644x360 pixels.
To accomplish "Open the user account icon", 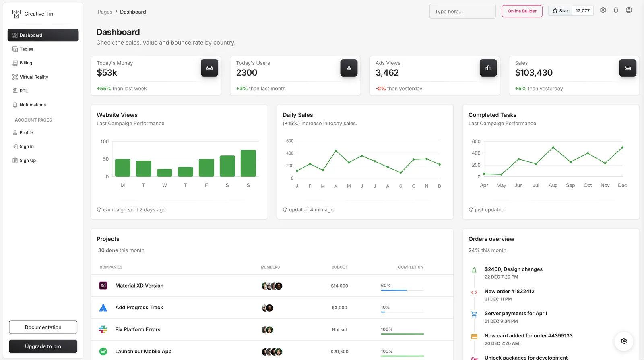I will pos(629,10).
